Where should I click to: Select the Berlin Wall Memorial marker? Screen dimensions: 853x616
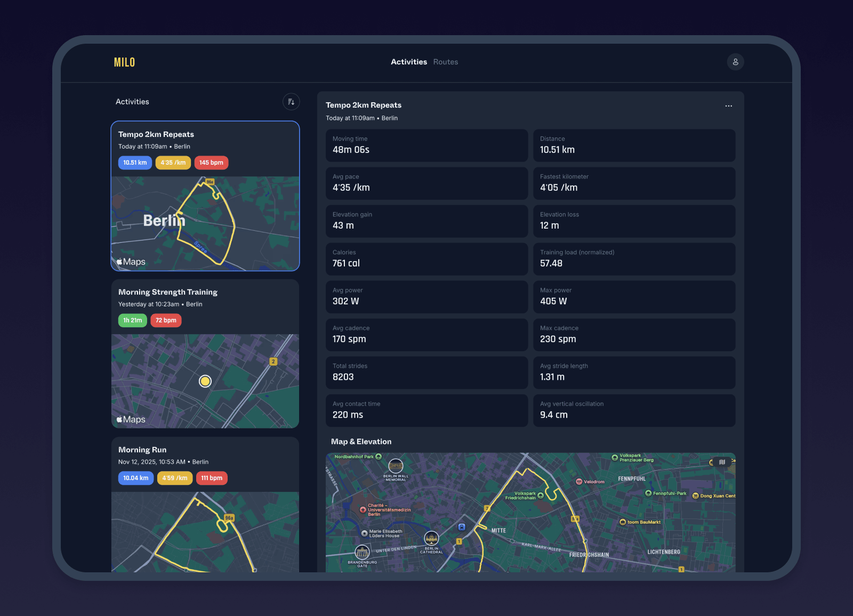pyautogui.click(x=396, y=466)
